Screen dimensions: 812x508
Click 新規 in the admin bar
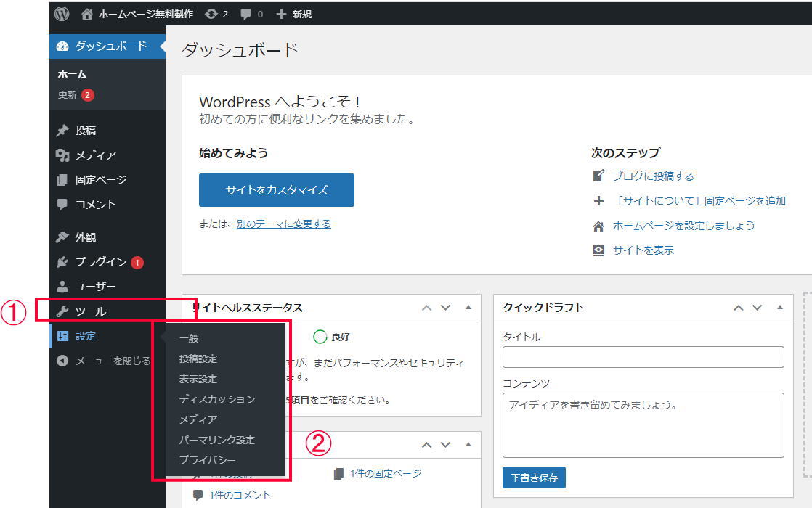pyautogui.click(x=302, y=14)
